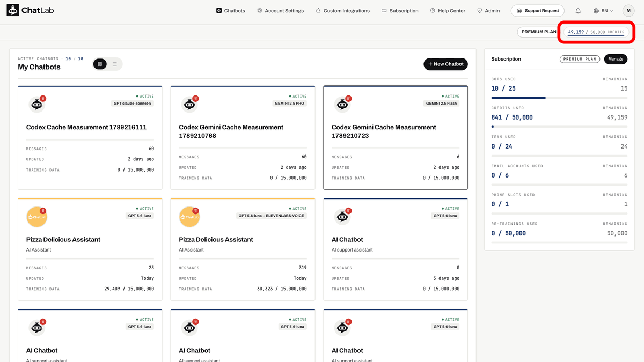
Task: Open the Subscription nav item
Action: pyautogui.click(x=400, y=11)
